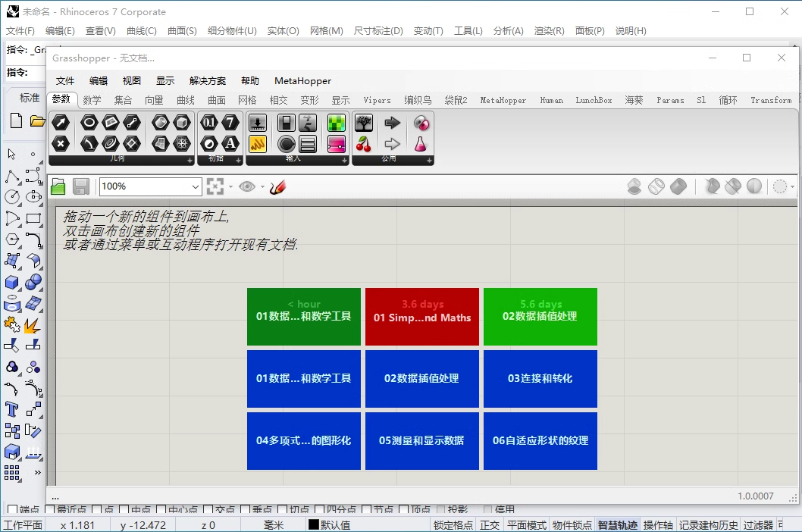Screen dimensions: 802x532
Task: Open Rhino's 曲面(S) menu
Action: pos(182,30)
